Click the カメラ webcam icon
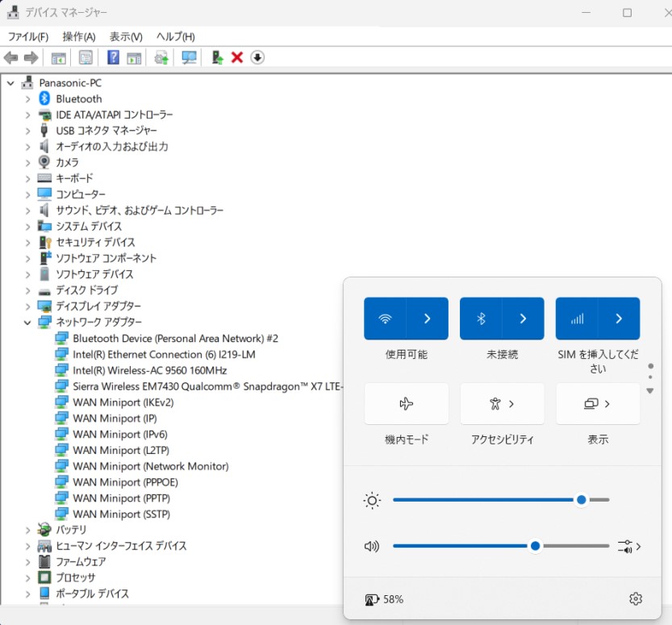Image resolution: width=672 pixels, height=625 pixels. click(44, 162)
